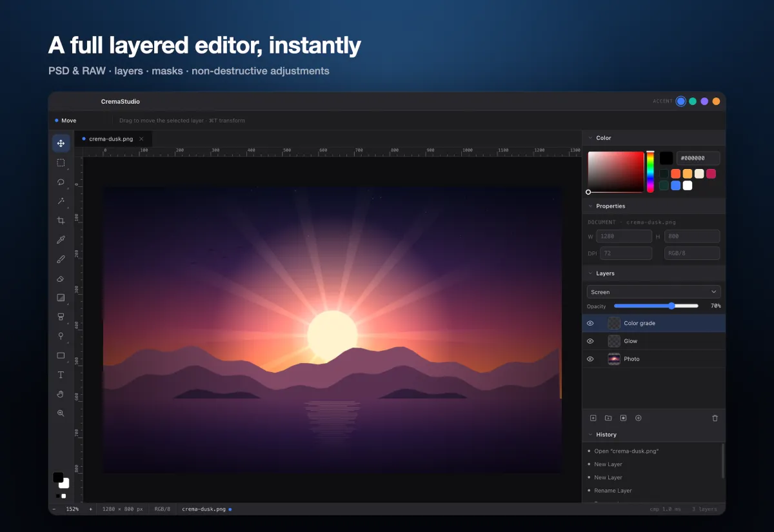Select the Brush tool

coord(61,259)
